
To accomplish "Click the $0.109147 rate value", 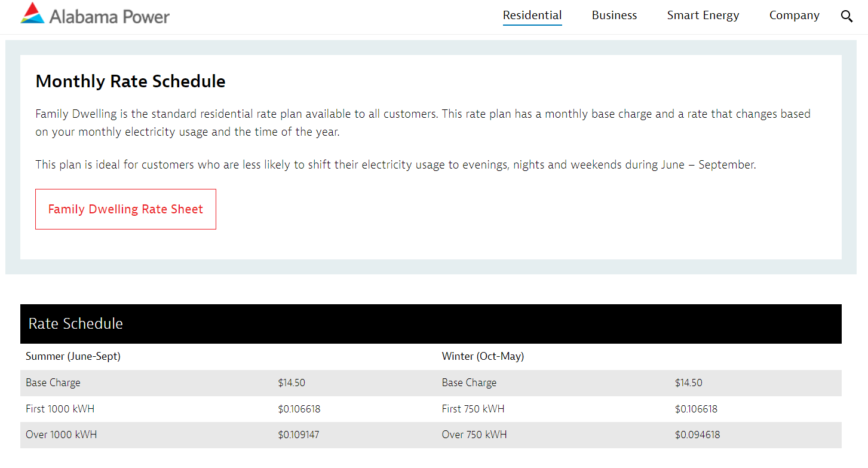I will (x=299, y=435).
